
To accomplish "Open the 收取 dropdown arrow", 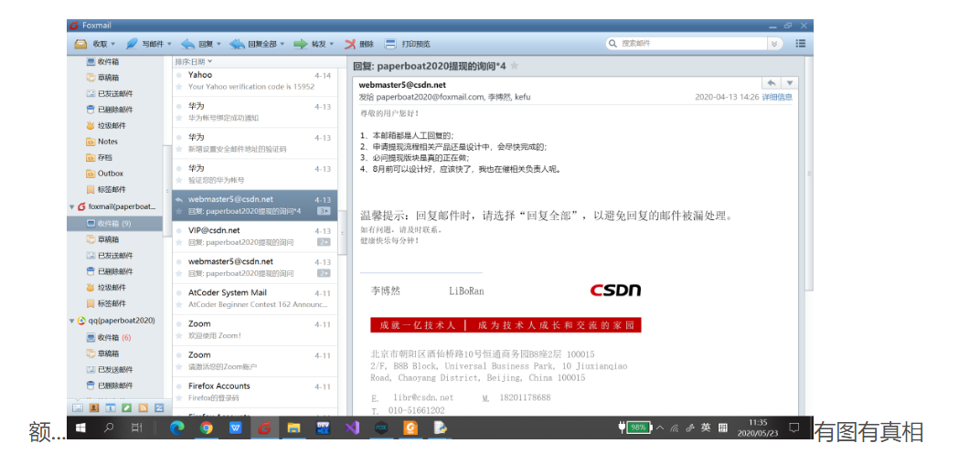I will (x=113, y=45).
